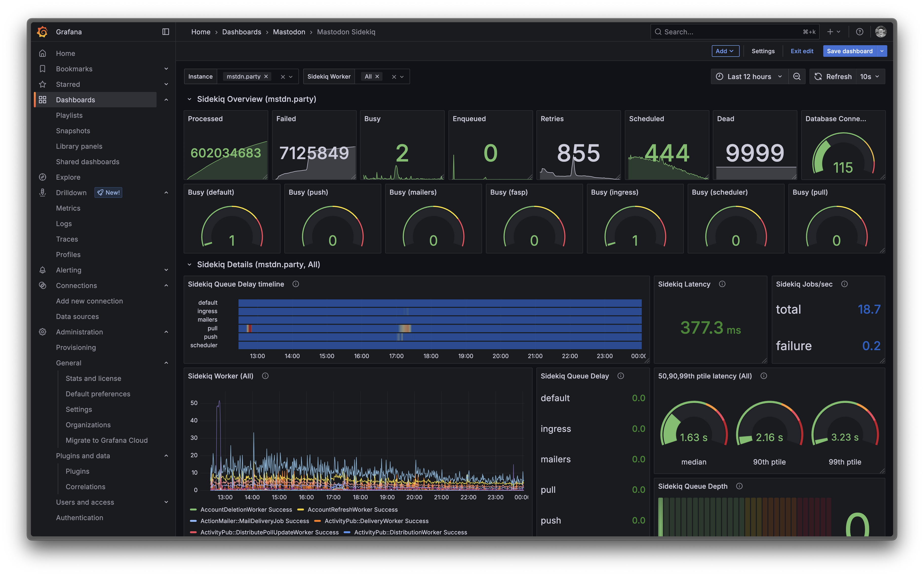Open Migrate to Grafana Cloud item
The width and height of the screenshot is (924, 576).
tap(107, 440)
